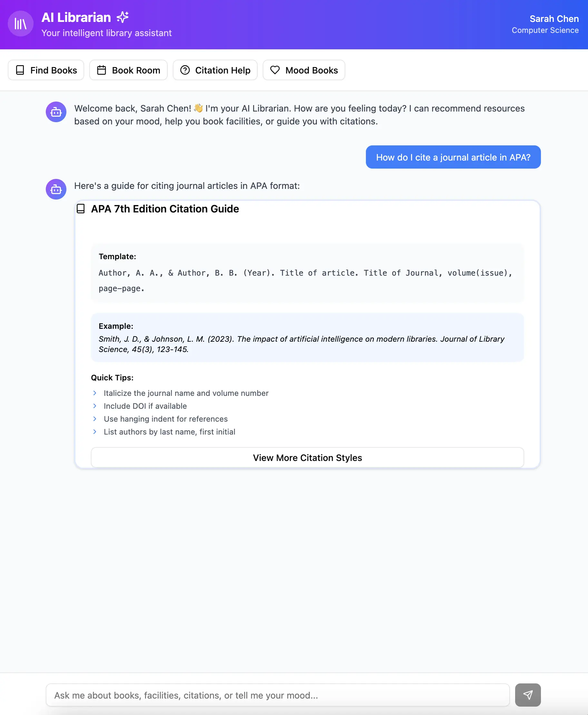Viewport: 588px width, 715px height.
Task: Click the chevron beside List authors by last name
Action: 95,432
